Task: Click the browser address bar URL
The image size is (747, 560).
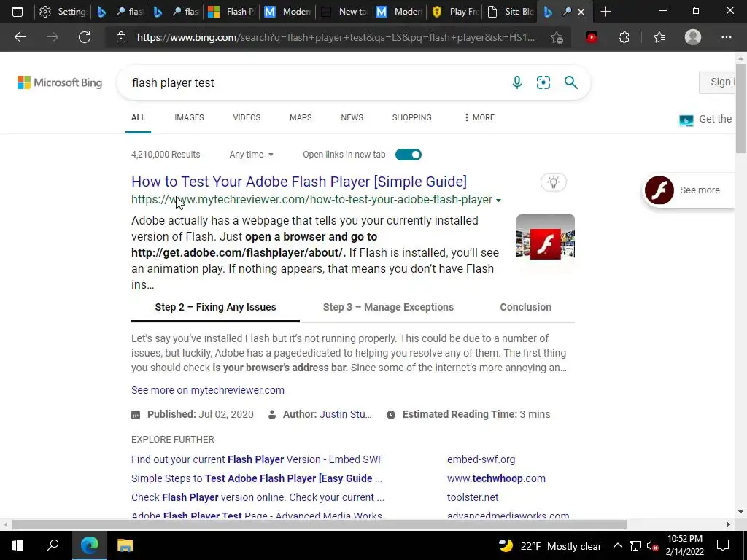Action: coord(336,37)
